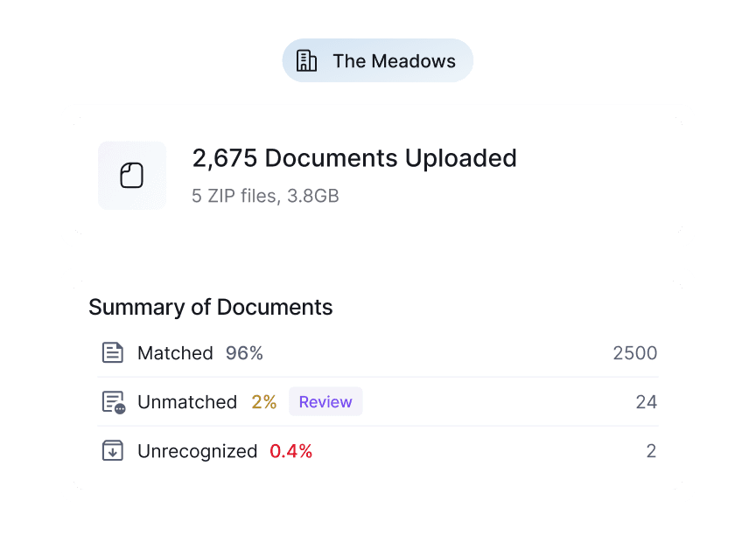Click the Matched document icon
This screenshot has height=556, width=756.
click(x=113, y=353)
